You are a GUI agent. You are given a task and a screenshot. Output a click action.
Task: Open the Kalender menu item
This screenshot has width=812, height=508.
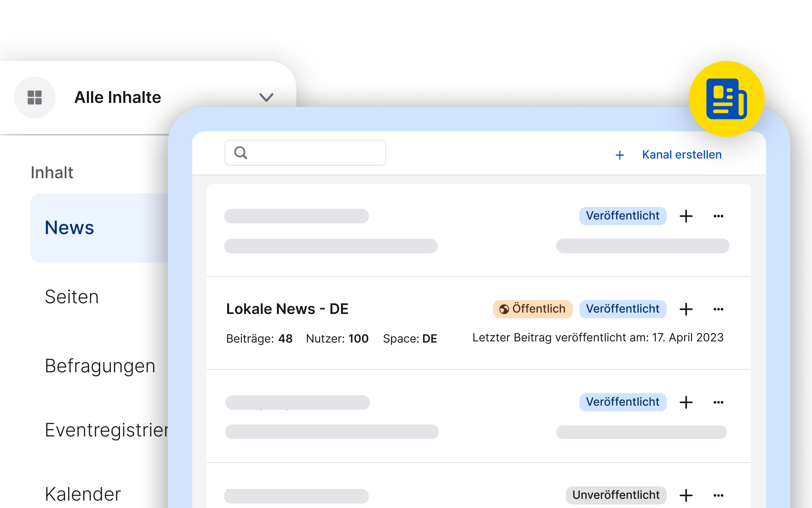click(83, 494)
